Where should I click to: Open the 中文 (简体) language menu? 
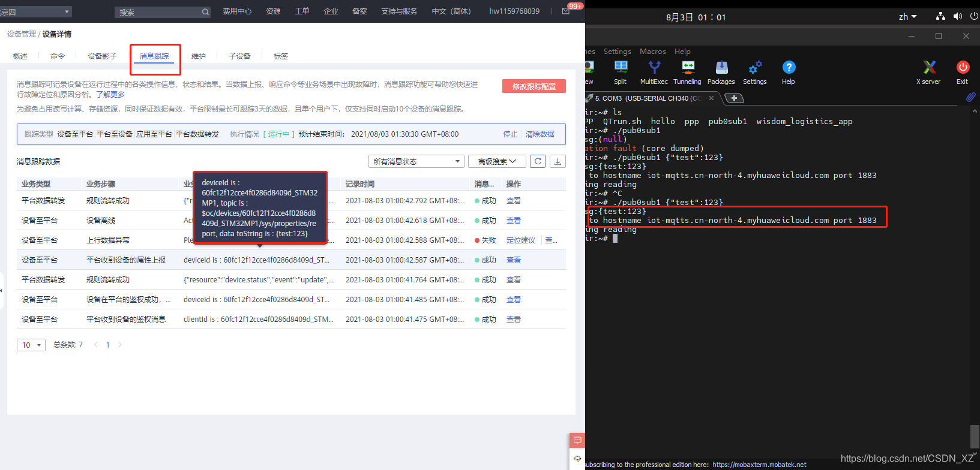[451, 11]
